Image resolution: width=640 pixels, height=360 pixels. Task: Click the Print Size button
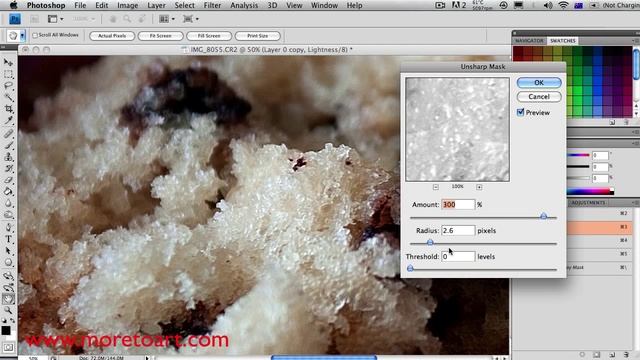tap(258, 36)
